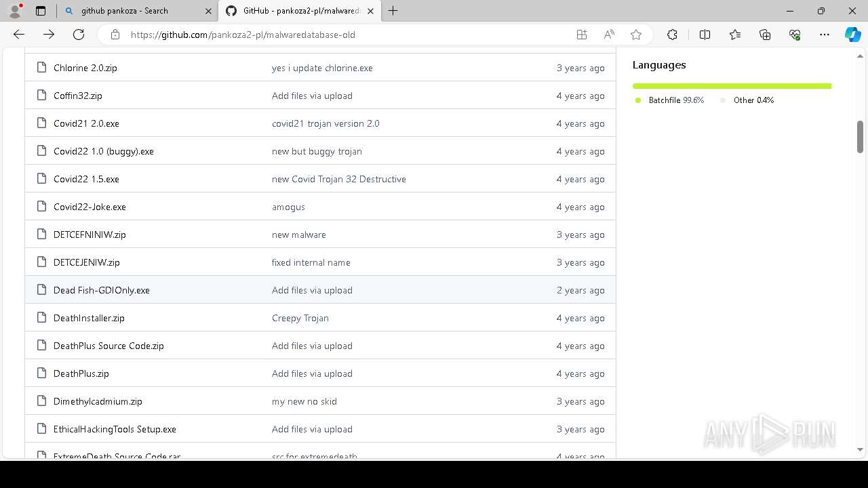Open the Coffin32.zip file link
The height and width of the screenshot is (488, 868).
click(x=78, y=96)
